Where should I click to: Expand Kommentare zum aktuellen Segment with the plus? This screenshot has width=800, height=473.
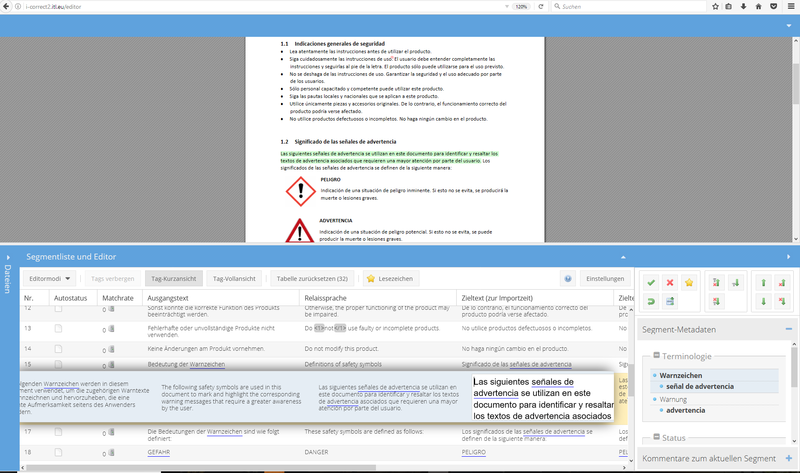click(x=789, y=458)
